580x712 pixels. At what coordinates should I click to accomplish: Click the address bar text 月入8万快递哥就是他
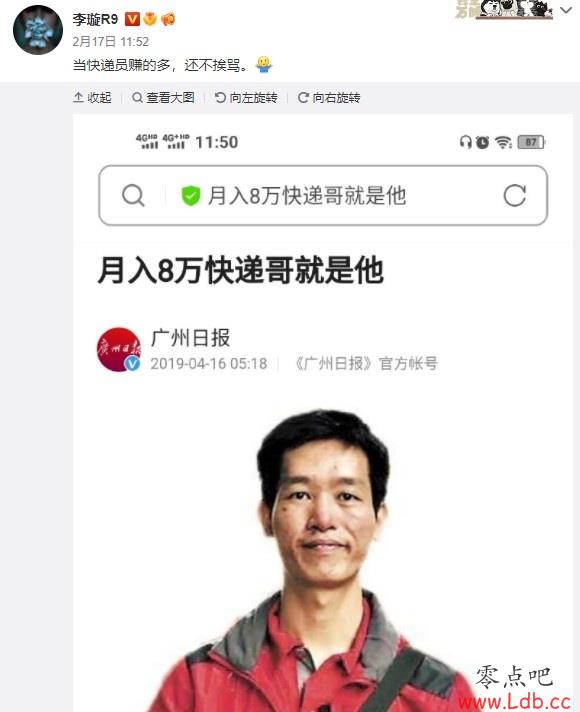pyautogui.click(x=307, y=196)
